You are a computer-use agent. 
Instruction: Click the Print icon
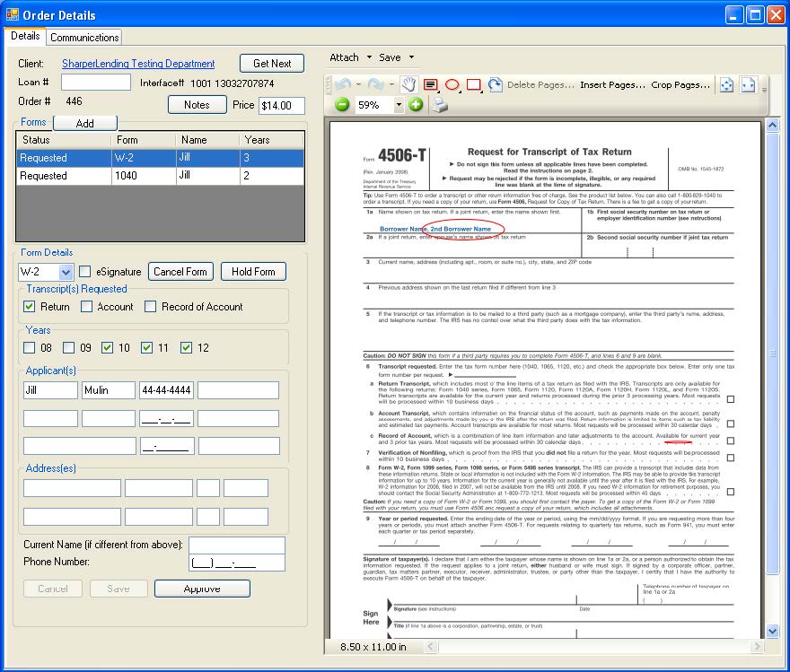[x=440, y=105]
